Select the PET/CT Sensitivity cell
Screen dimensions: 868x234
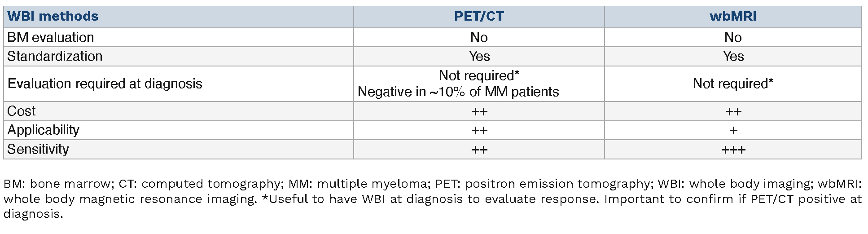[479, 150]
